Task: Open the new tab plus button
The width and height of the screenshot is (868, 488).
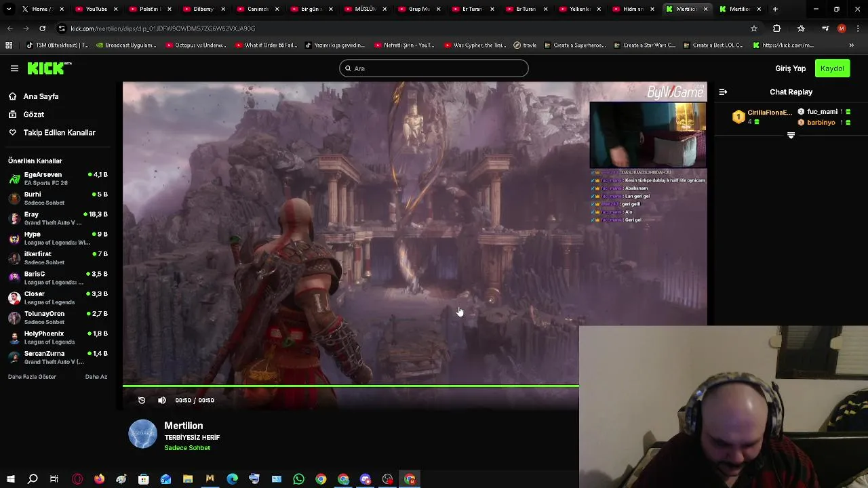Action: point(775,9)
